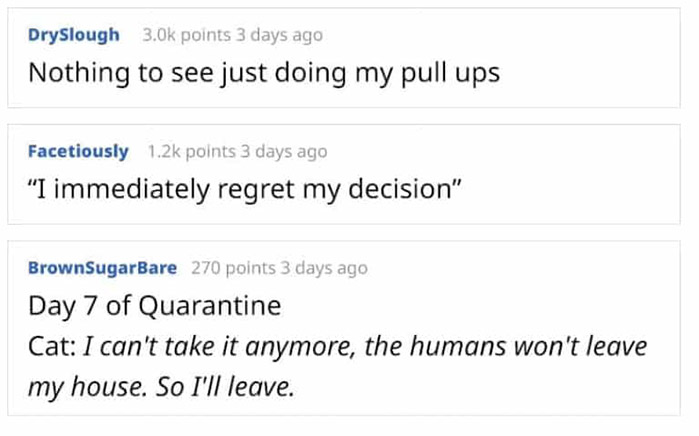Click the "my house. So I'll leave." line
This screenshot has height=436, width=699.
pos(161,386)
